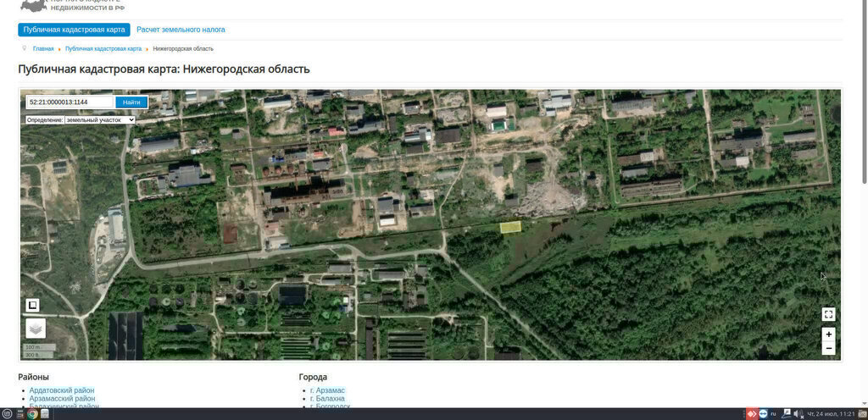
Task: Click the volume icon in system tray
Action: [798, 414]
